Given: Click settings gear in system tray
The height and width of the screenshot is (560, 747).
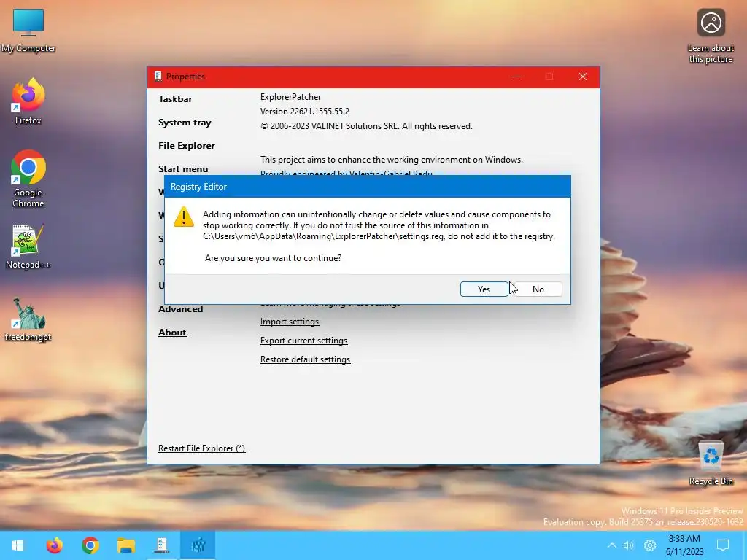Looking at the screenshot, I should [x=650, y=545].
